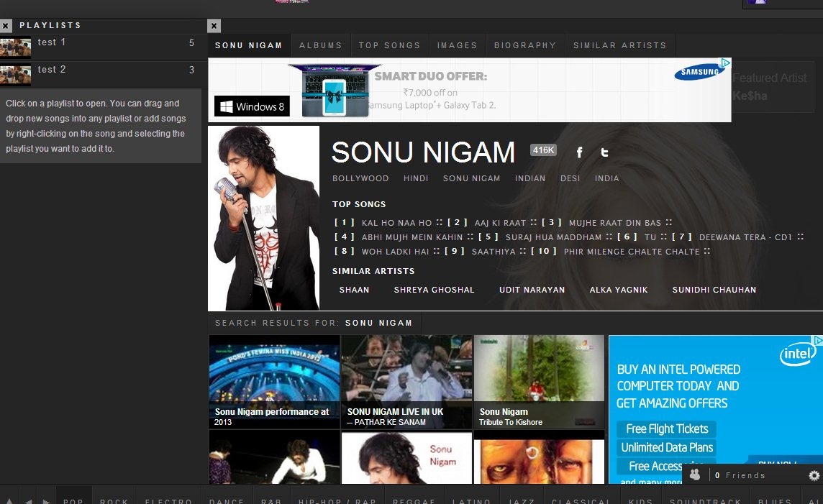Switch to the Albums tab
The width and height of the screenshot is (823, 504).
pos(321,45)
